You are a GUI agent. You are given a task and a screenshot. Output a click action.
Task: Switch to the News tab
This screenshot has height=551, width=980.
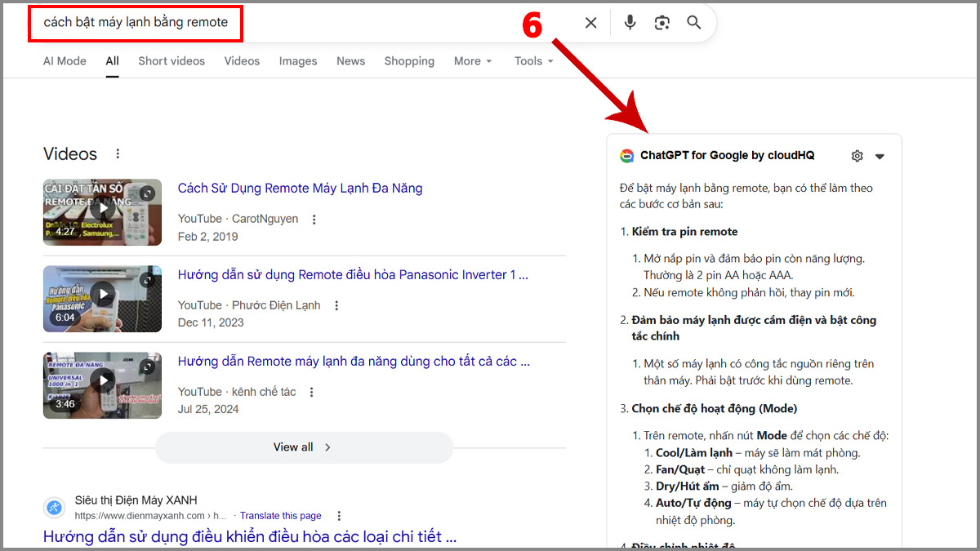pos(350,61)
